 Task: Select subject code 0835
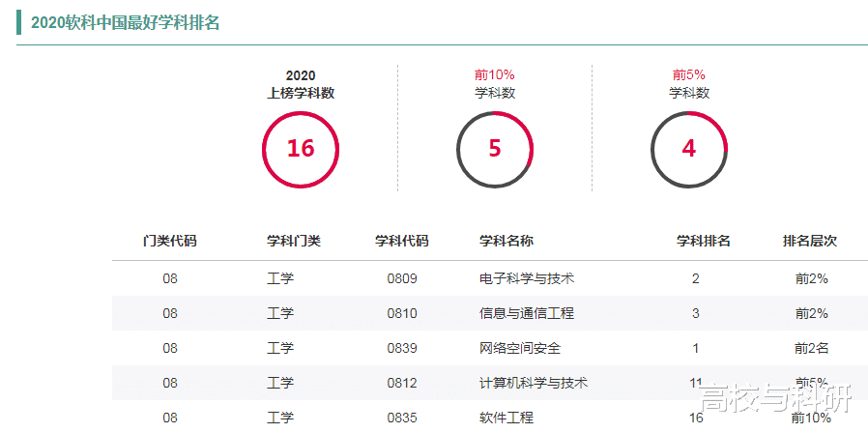402,418
